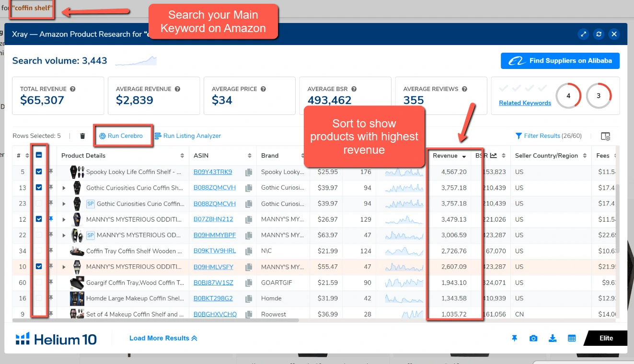634x364 pixels.
Task: Select the Goargif Coffin Tray row checkbox
Action: click(38, 282)
